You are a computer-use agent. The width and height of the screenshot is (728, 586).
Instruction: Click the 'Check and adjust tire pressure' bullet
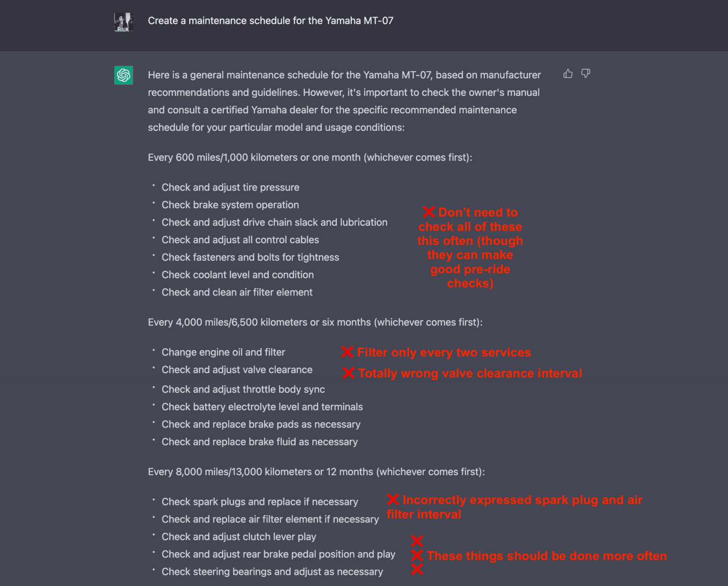(230, 187)
